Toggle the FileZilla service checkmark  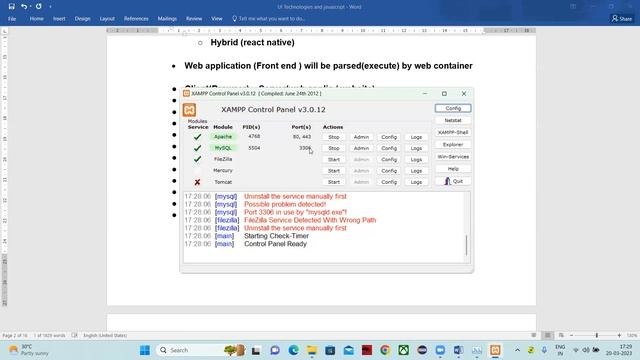coord(198,159)
